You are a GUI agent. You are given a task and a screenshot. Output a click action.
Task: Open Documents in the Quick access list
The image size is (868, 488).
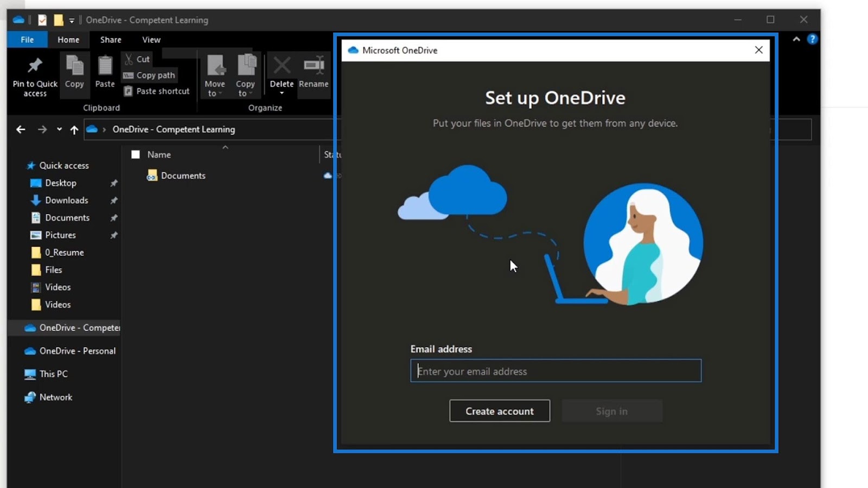point(67,217)
